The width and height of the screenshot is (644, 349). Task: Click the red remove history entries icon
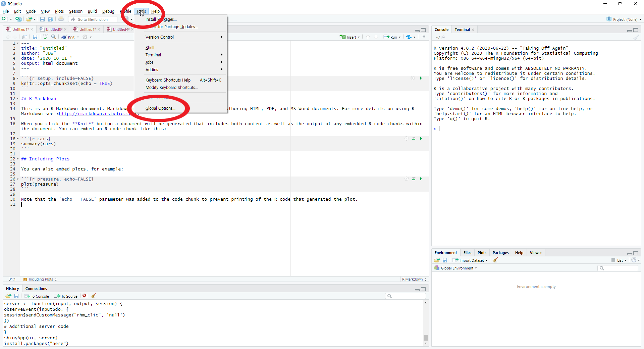[84, 296]
